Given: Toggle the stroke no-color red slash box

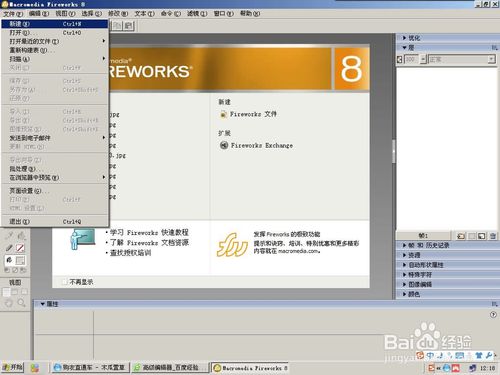Looking at the screenshot, I should [x=20, y=248].
